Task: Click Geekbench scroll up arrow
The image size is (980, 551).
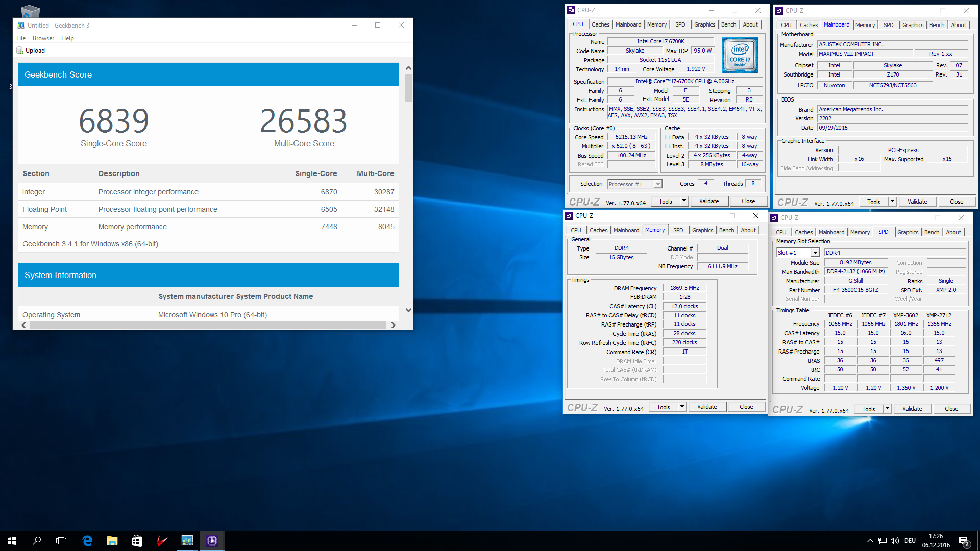Action: click(408, 68)
